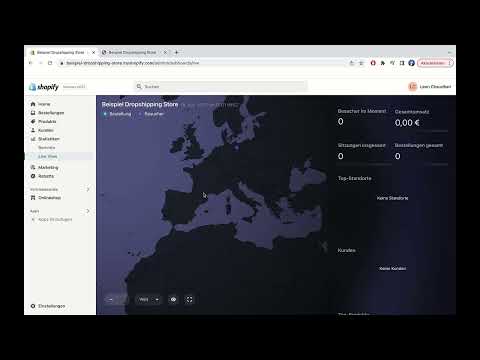Click the Besucher im Moment metric
The image size is (480, 360).
tap(362, 117)
